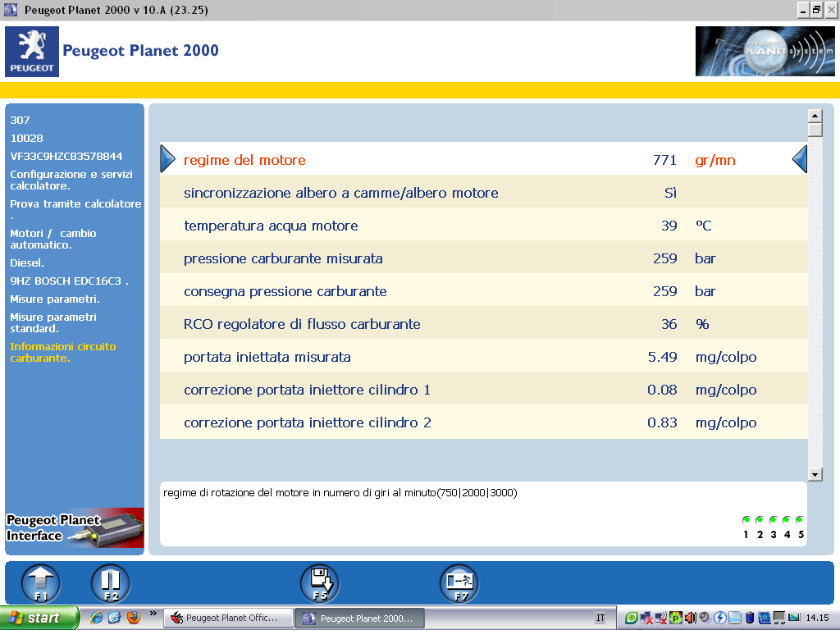Select Misure parametri standard in sidebar
The height and width of the screenshot is (630, 840).
[53, 322]
